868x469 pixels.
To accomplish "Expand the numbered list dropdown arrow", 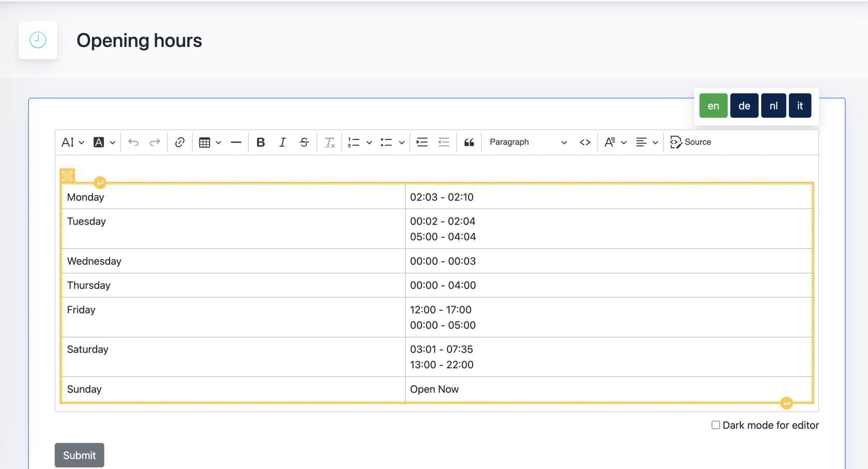I will pos(369,143).
